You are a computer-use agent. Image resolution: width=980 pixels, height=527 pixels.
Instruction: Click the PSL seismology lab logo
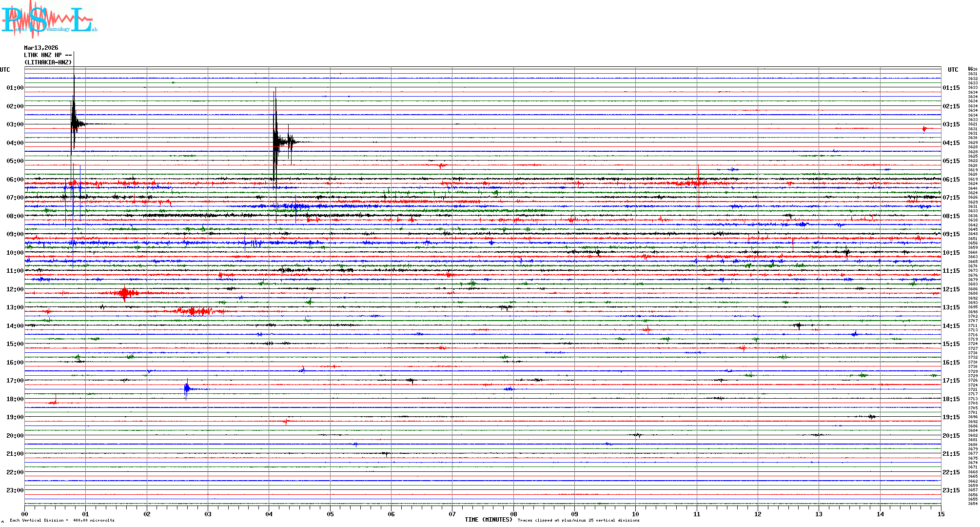[48, 20]
